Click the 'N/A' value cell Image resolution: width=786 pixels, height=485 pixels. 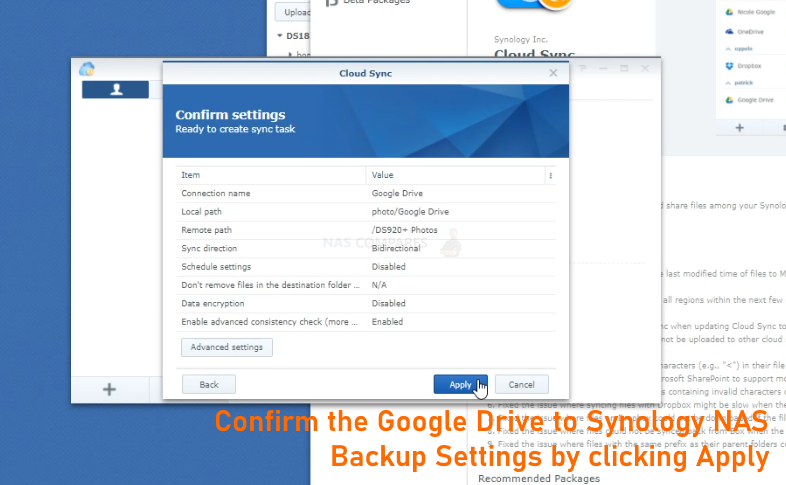(x=379, y=285)
